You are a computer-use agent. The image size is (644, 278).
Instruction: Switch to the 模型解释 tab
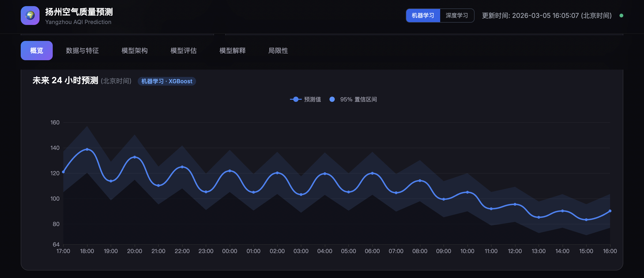pos(232,51)
